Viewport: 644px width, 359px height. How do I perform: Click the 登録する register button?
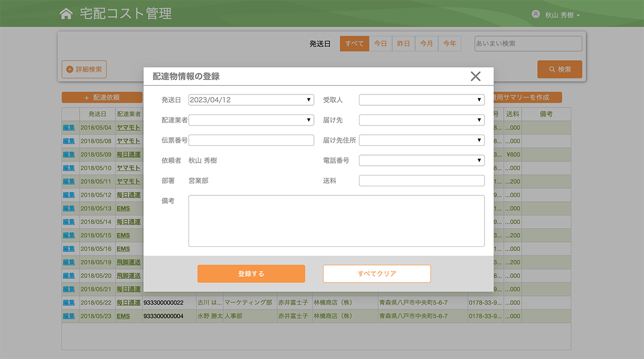tap(251, 273)
